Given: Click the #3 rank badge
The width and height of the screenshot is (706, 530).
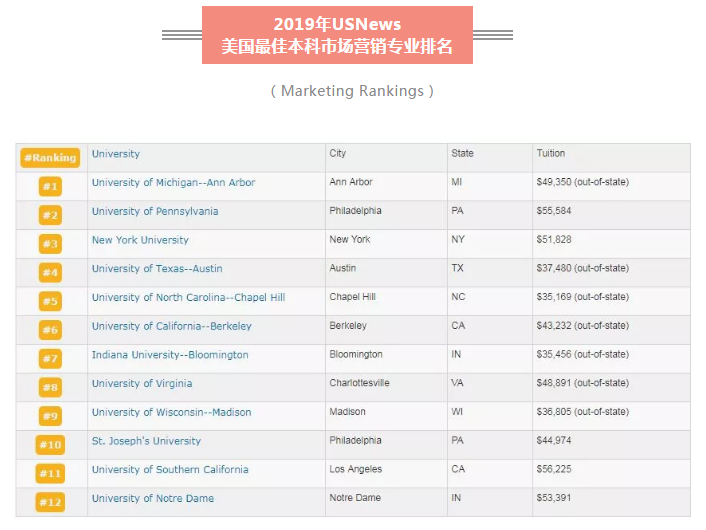Looking at the screenshot, I should pos(50,244).
